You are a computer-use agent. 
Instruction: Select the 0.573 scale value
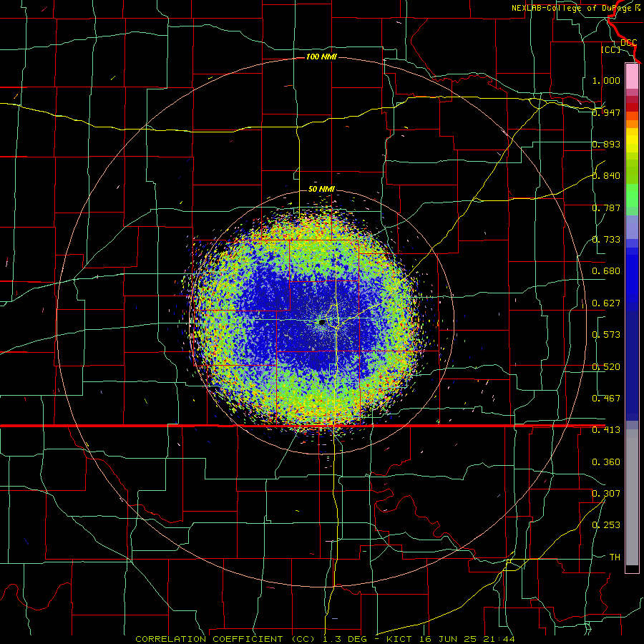(x=606, y=335)
